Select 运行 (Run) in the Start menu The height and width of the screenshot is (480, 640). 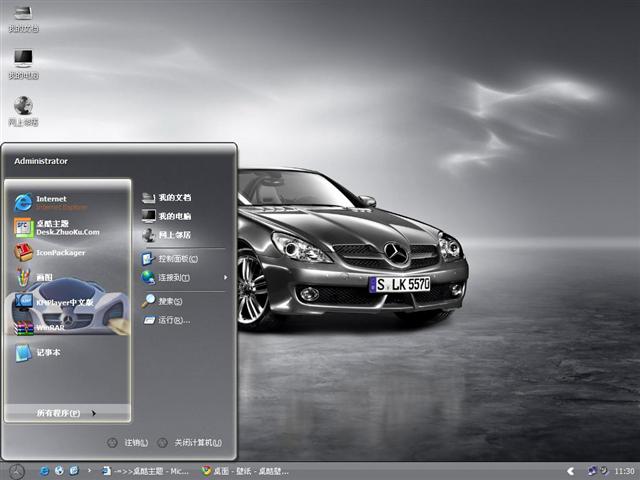(170, 320)
